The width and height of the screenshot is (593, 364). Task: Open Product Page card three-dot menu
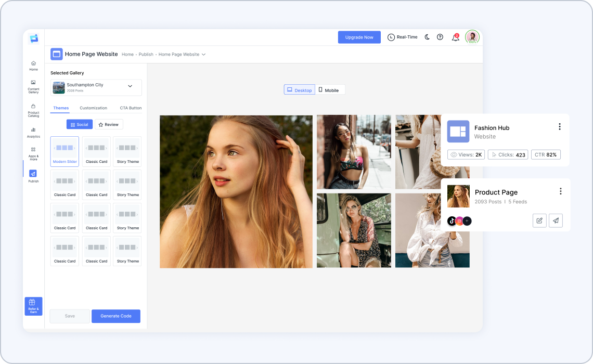tap(560, 191)
